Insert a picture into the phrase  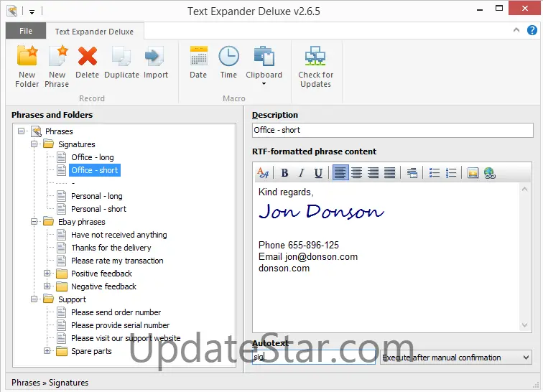tap(473, 172)
